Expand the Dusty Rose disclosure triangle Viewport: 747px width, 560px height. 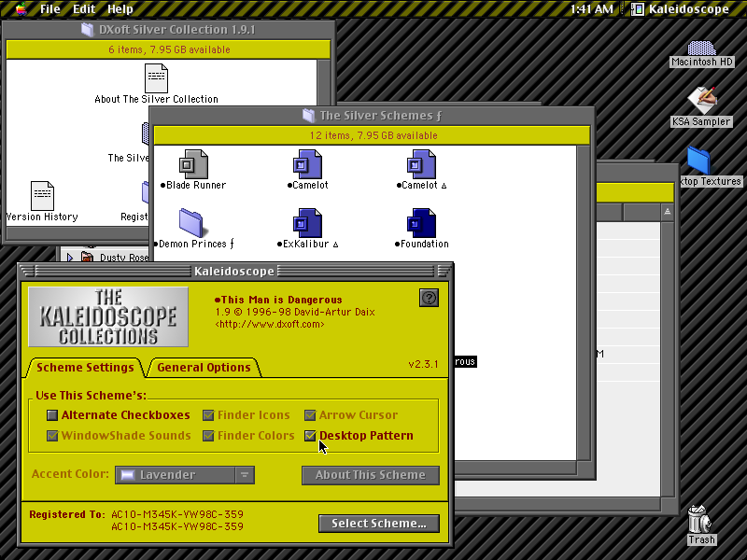(70, 258)
